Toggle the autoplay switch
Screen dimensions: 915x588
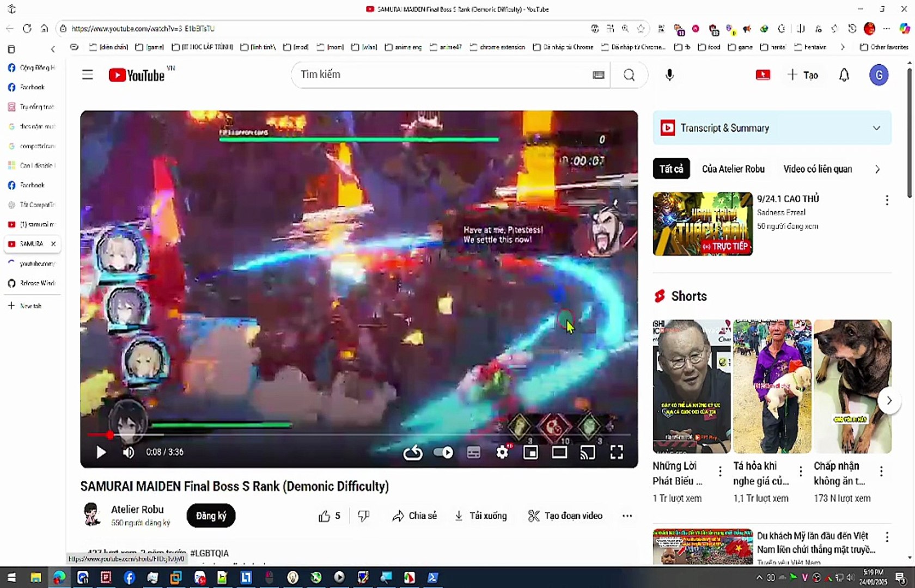[443, 452]
